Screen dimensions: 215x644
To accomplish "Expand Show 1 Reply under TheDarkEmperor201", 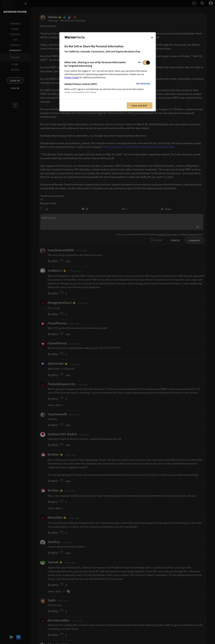I will click(x=56, y=405).
